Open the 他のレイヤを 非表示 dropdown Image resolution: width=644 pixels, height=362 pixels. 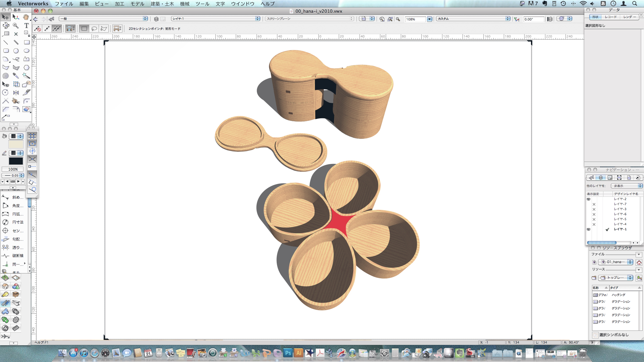tap(626, 186)
